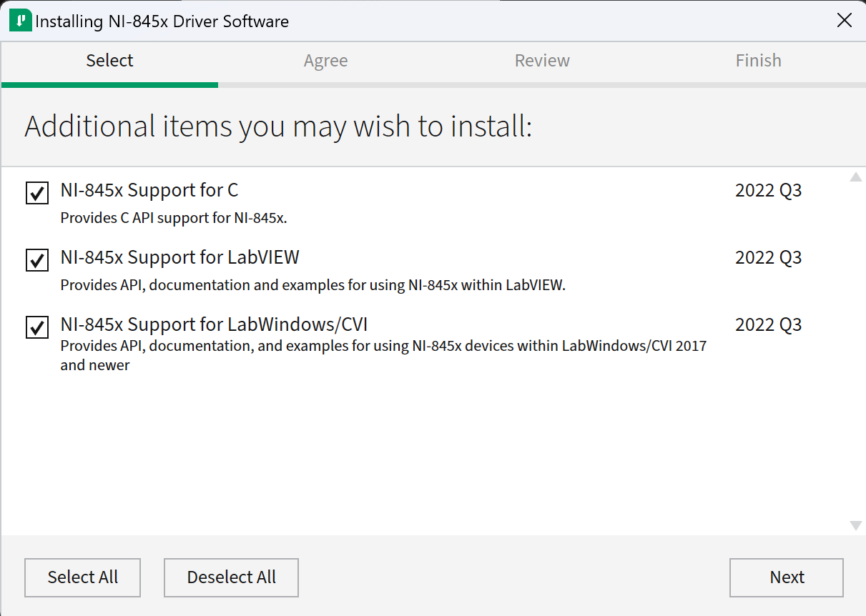Open the Finish step tab
This screenshot has height=616, width=866.
(x=758, y=61)
